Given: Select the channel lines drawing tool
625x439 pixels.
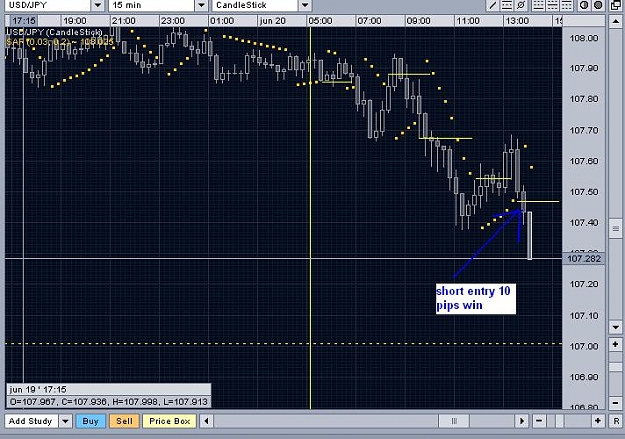Looking at the screenshot, I should click(x=507, y=5).
